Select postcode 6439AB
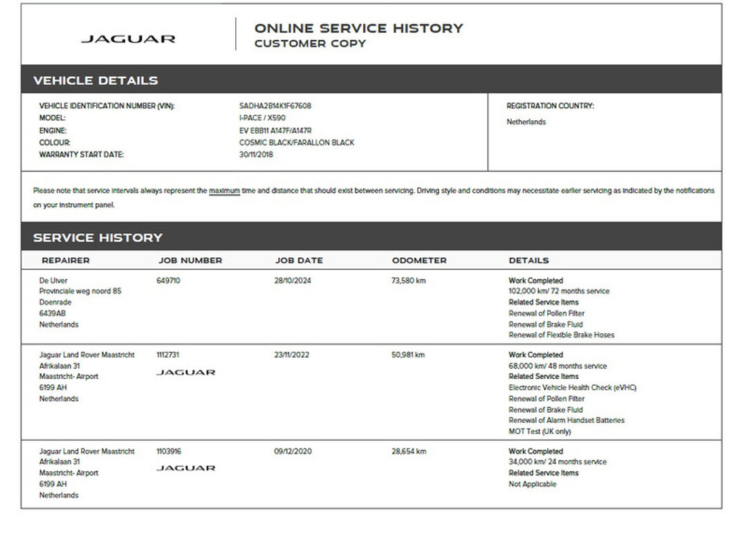Screen dimensions: 747x560 53,313
